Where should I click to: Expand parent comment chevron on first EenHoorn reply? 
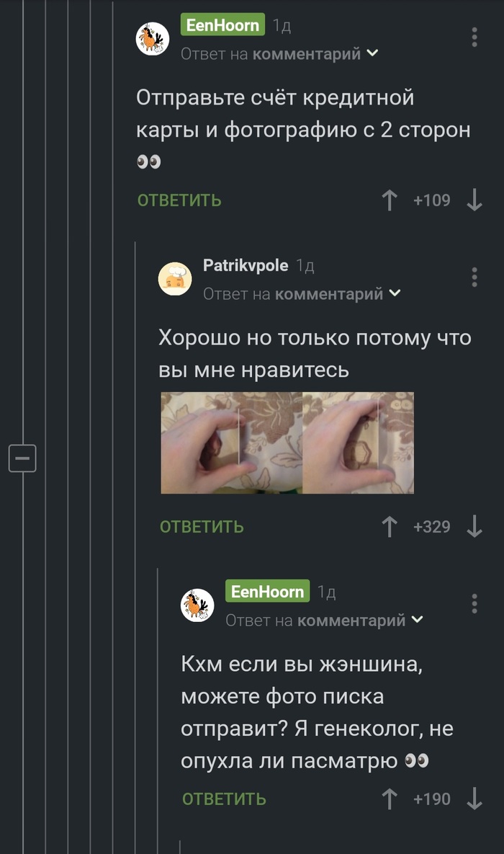click(x=373, y=53)
